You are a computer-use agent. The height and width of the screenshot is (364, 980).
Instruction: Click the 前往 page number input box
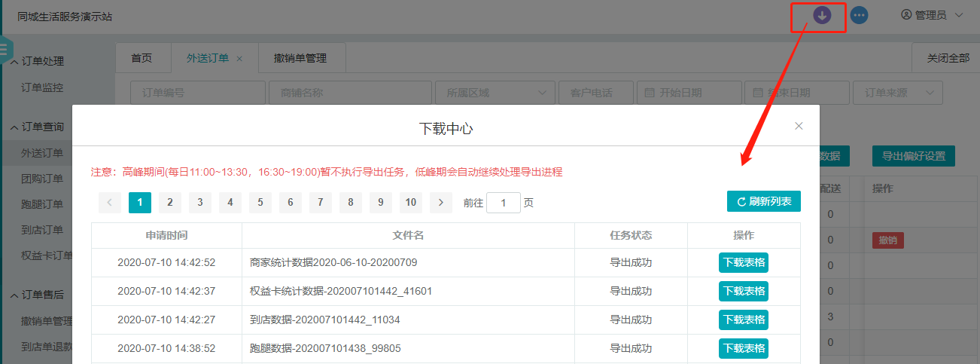click(x=504, y=202)
